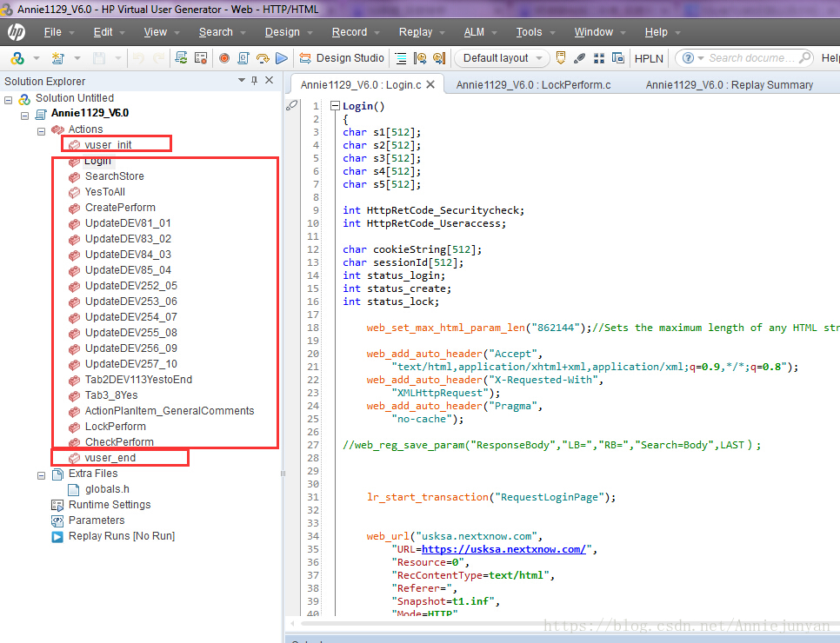Screen dimensions: 840x643
Task: Click the clock-with-bar icon before Default layout
Action: pos(439,58)
